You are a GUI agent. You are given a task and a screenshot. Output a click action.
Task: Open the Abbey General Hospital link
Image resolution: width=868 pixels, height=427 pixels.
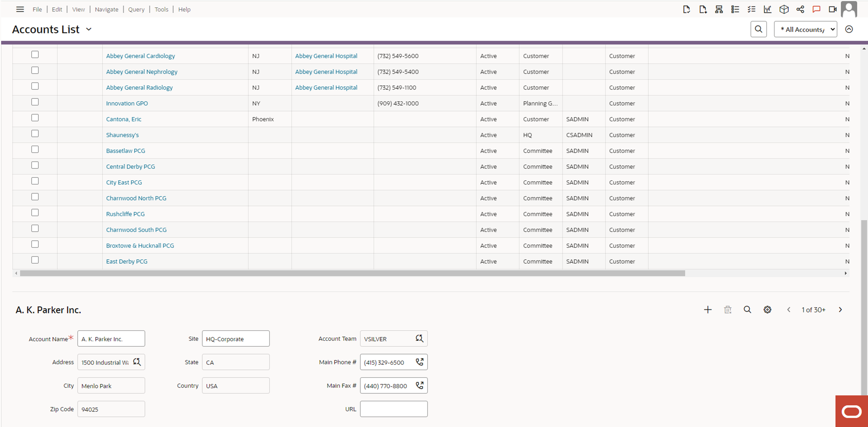click(x=326, y=56)
